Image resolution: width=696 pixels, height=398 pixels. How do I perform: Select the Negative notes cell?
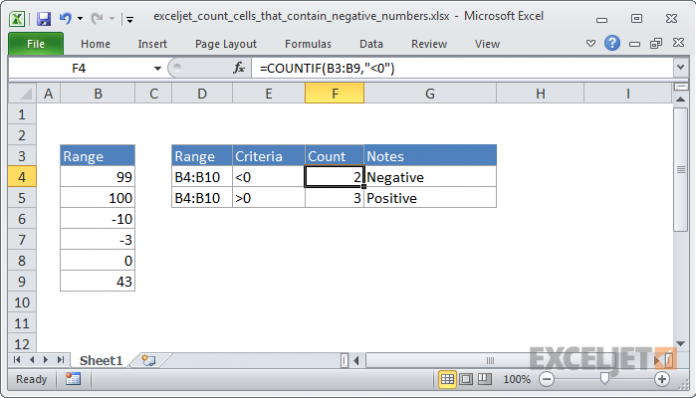point(430,177)
